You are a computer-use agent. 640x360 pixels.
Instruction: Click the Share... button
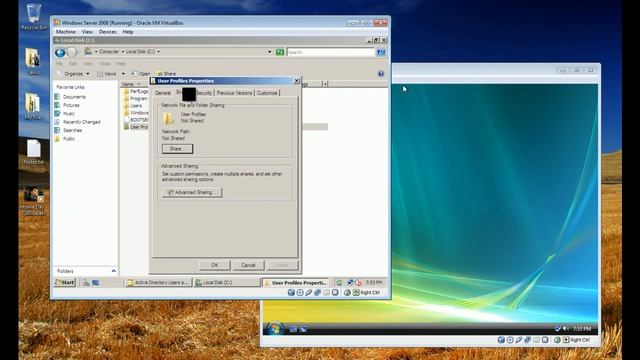178,149
